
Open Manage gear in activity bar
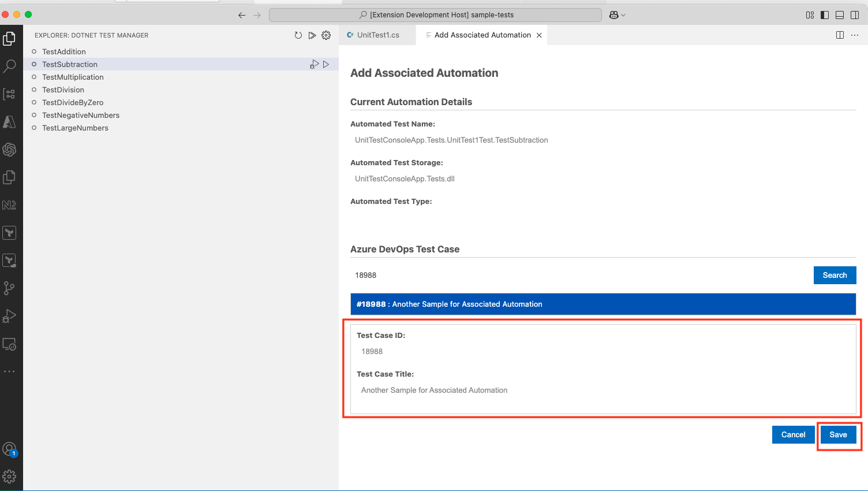pos(9,477)
